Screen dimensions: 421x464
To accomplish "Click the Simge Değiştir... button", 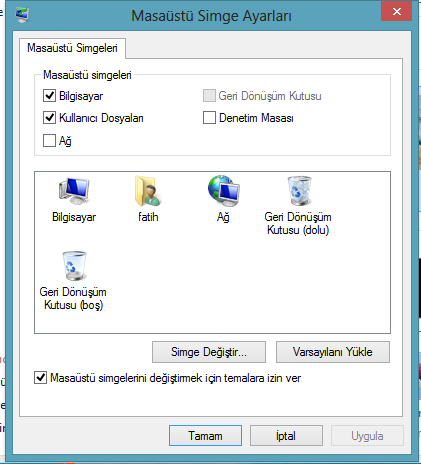I will (x=209, y=352).
